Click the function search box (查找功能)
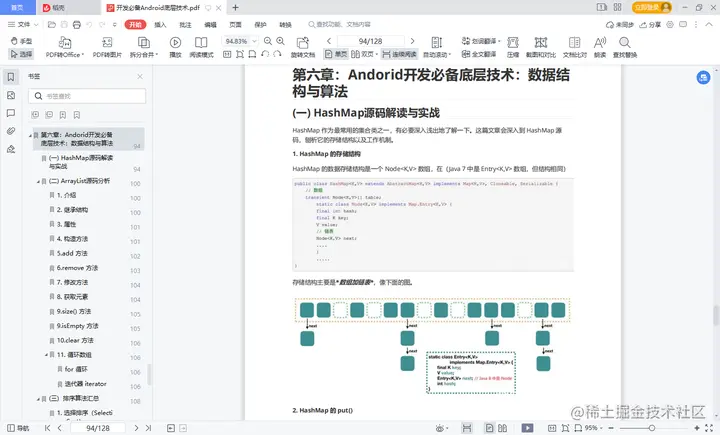Screen dimensions: 720x435 point(340,24)
